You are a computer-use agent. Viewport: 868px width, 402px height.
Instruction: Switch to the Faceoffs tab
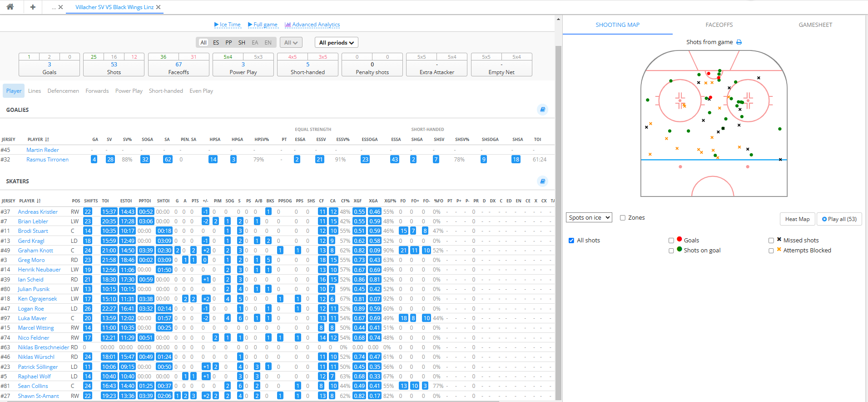pyautogui.click(x=719, y=25)
